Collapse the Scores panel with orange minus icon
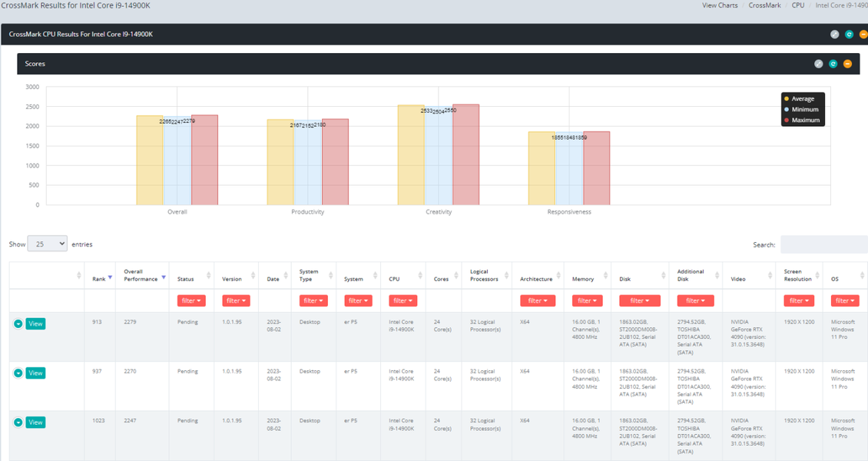 (x=847, y=64)
